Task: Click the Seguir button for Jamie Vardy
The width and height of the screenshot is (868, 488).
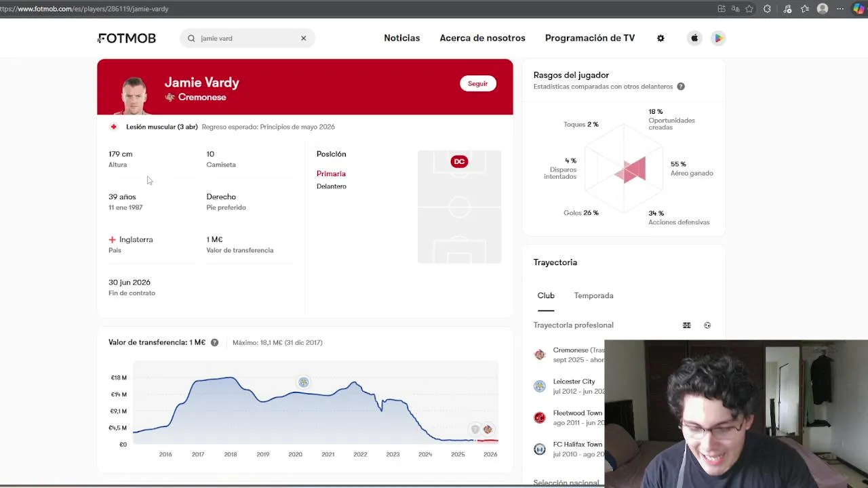Action: 478,83
